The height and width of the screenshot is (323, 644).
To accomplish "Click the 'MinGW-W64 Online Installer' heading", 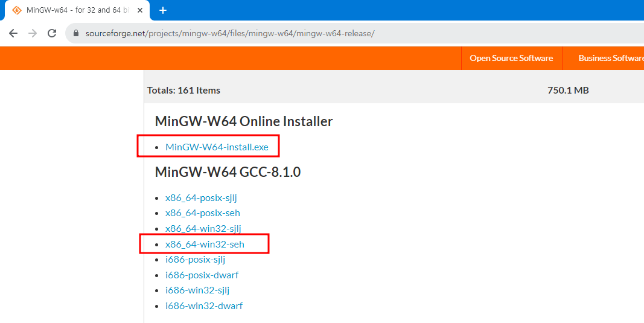I will click(x=244, y=121).
